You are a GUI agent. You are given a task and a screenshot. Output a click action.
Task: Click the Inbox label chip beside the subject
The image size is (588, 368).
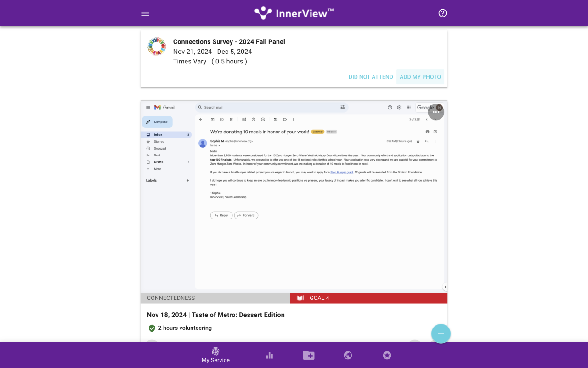(x=331, y=132)
